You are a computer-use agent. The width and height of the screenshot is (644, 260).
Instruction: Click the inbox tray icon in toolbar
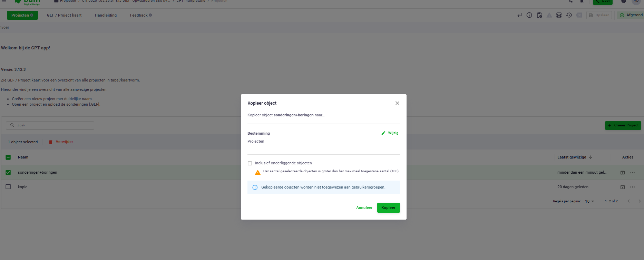point(559,15)
